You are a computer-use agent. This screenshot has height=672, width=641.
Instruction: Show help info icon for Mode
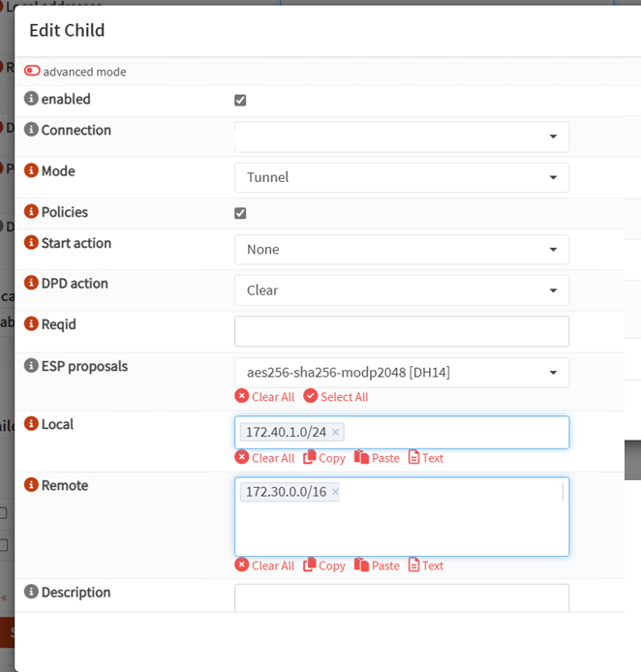click(x=31, y=171)
